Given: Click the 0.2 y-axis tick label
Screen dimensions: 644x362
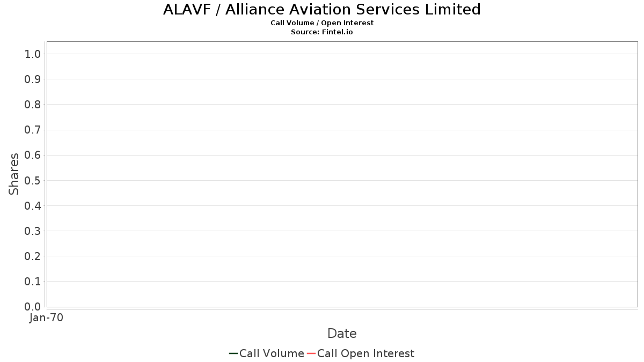Looking at the screenshot, I should point(33,256).
